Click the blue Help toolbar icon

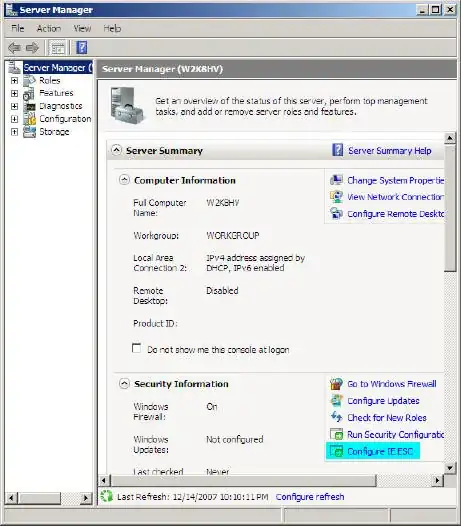(x=82, y=48)
